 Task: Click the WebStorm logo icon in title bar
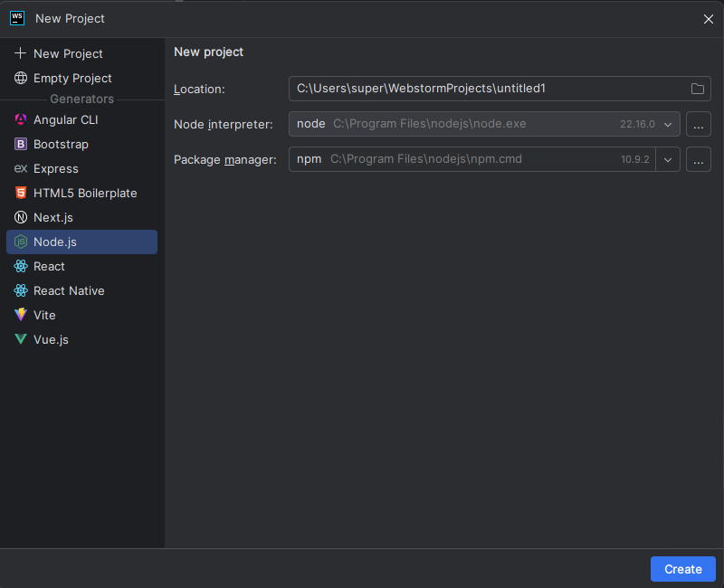tap(17, 18)
